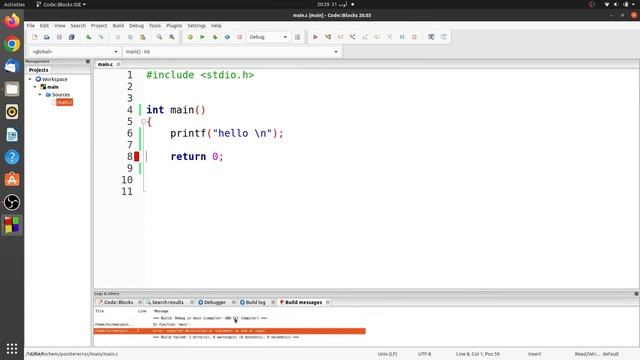Click the Next line debug icon
This screenshot has width=640, height=360.
tap(340, 37)
